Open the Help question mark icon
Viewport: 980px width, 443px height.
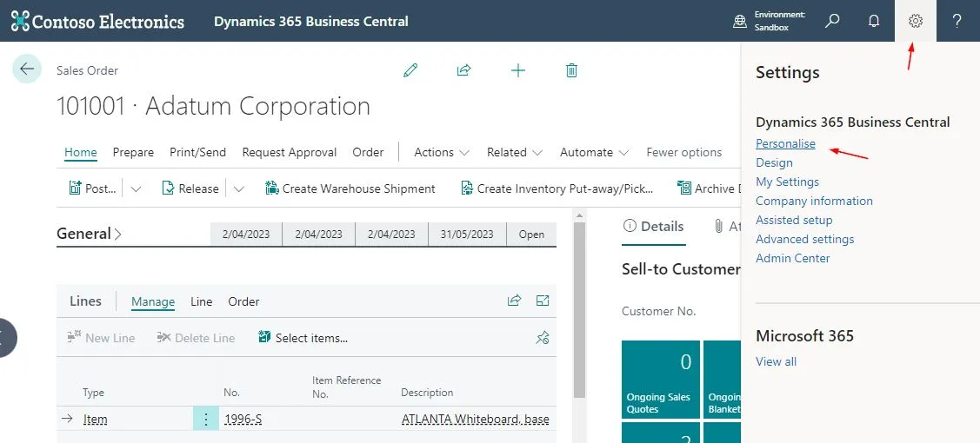(x=957, y=21)
